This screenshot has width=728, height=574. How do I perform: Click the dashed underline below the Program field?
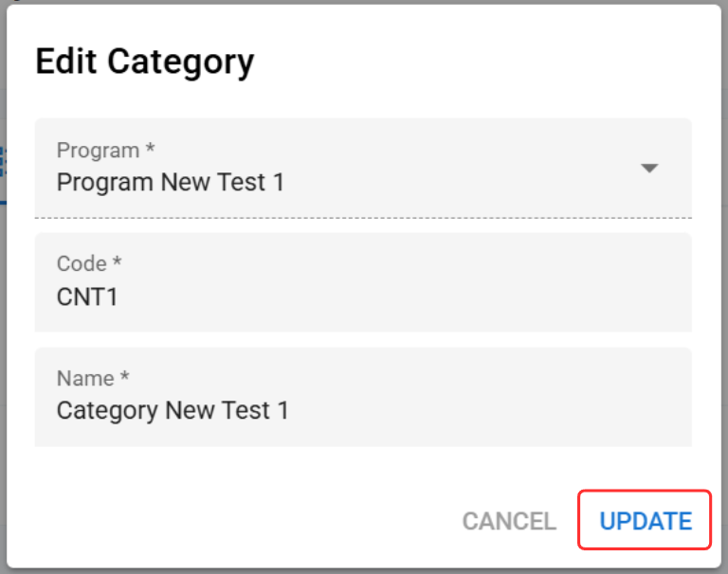[363, 218]
